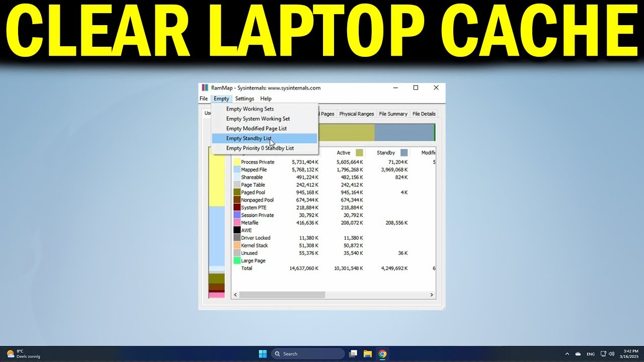
Task: Collapse the open Empty menu
Action: (x=221, y=99)
